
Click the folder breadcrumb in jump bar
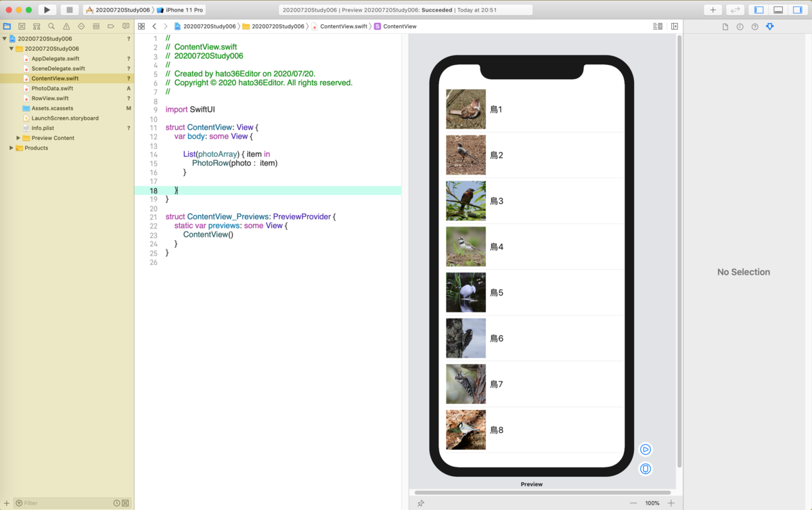273,26
